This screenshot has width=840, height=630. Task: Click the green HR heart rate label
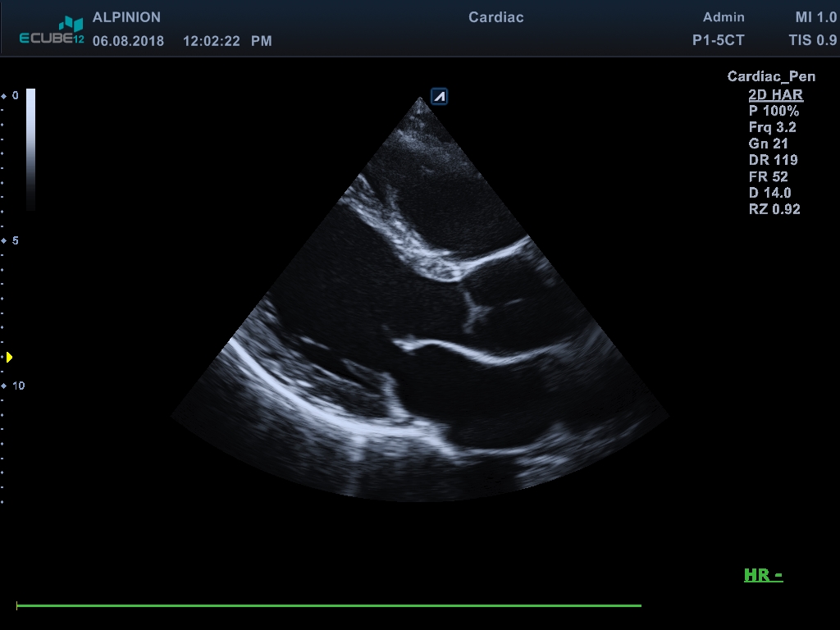tap(763, 575)
